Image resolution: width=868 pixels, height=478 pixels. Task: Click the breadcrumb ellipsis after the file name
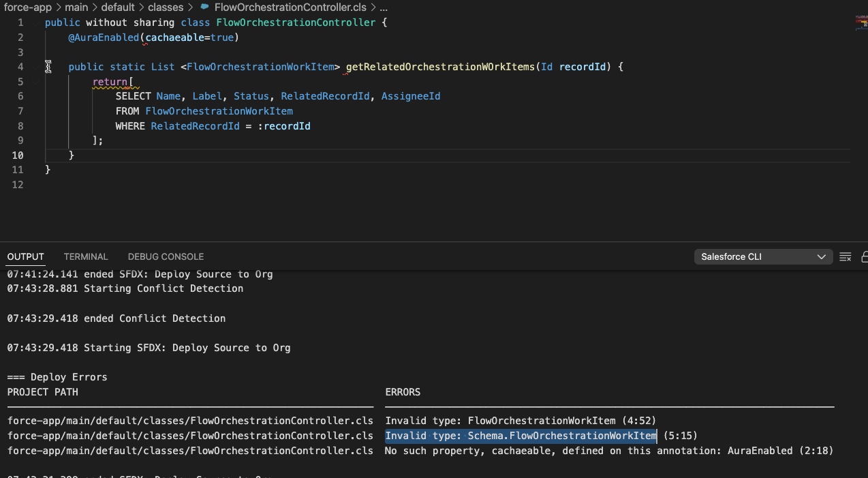[384, 8]
